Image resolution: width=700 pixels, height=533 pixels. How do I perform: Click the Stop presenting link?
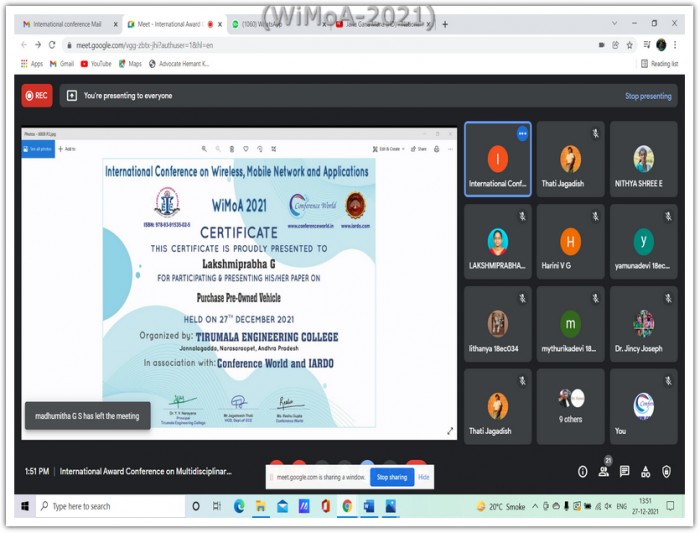(648, 96)
